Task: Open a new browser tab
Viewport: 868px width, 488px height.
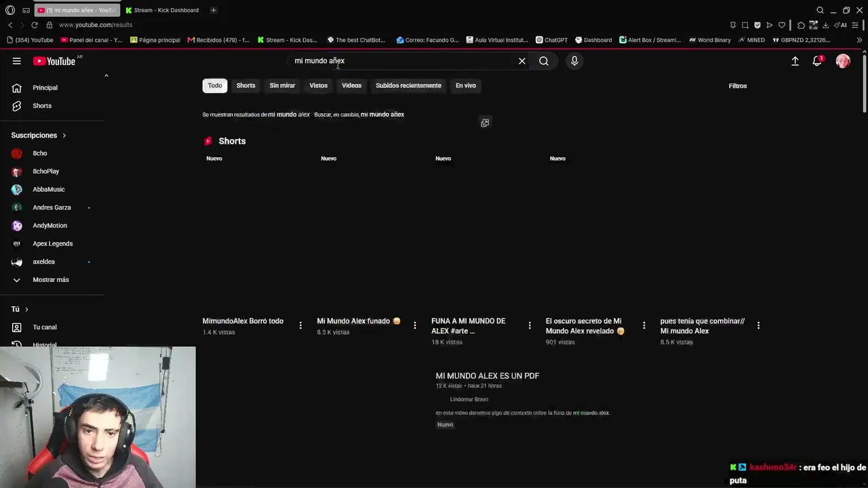Action: click(213, 10)
